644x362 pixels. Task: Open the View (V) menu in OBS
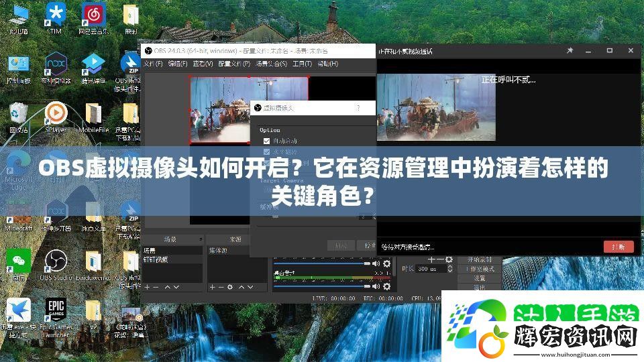click(203, 64)
